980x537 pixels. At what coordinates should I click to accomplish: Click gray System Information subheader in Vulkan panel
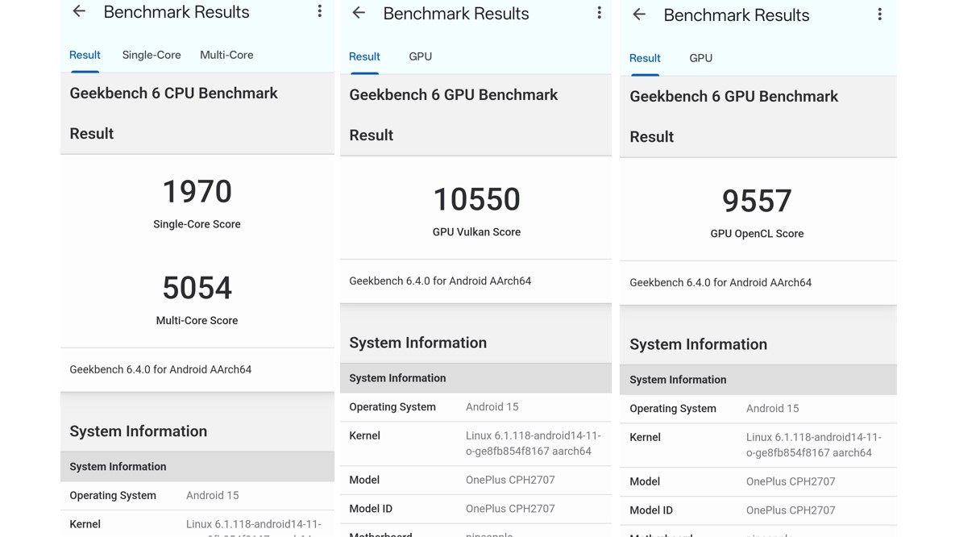tap(475, 378)
